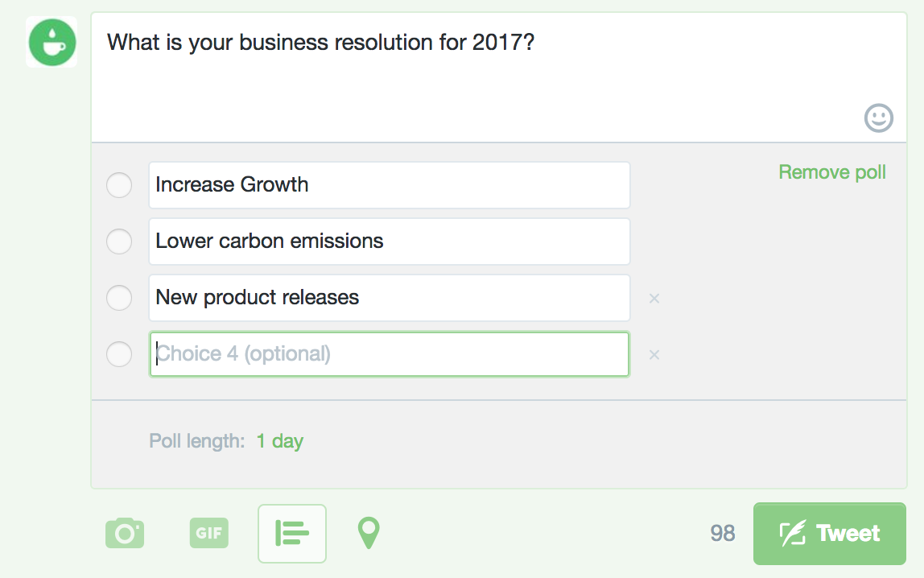The image size is (924, 578).
Task: Click the tweet question text area
Action: coord(498,76)
